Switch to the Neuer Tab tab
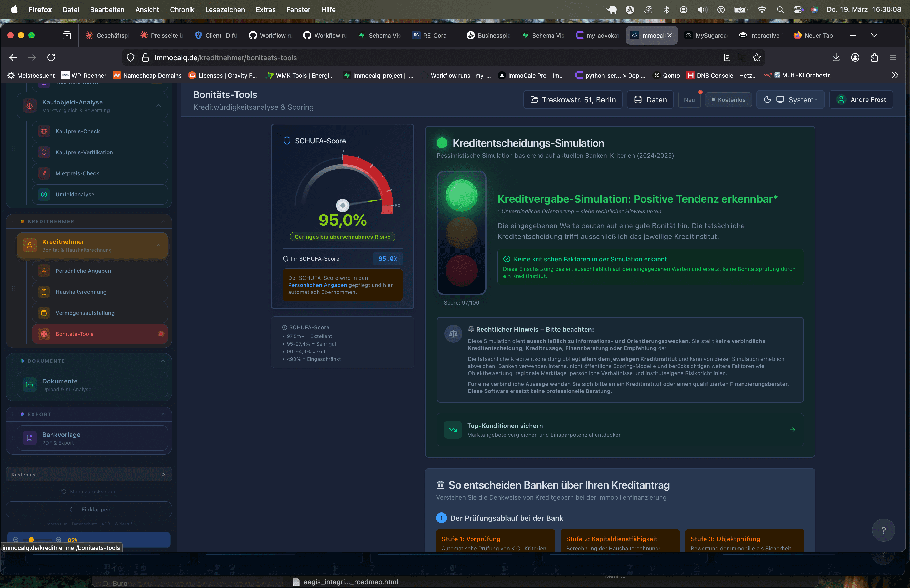910x588 pixels. click(814, 36)
